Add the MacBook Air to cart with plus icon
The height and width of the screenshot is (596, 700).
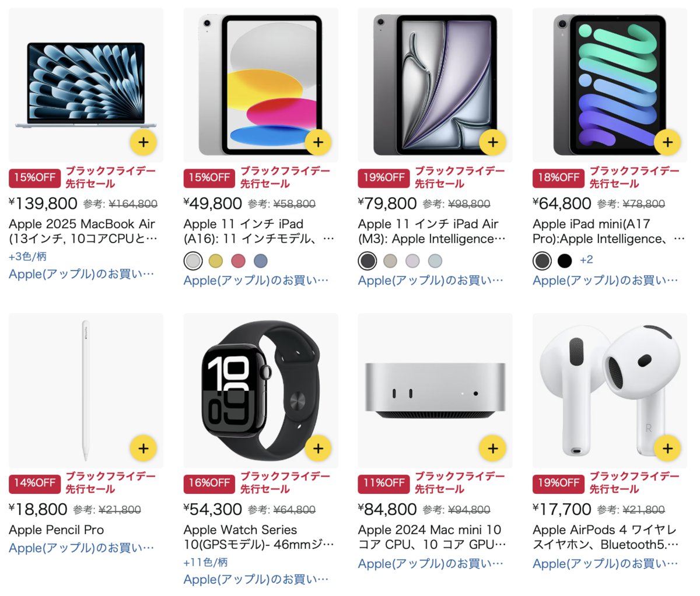click(143, 142)
